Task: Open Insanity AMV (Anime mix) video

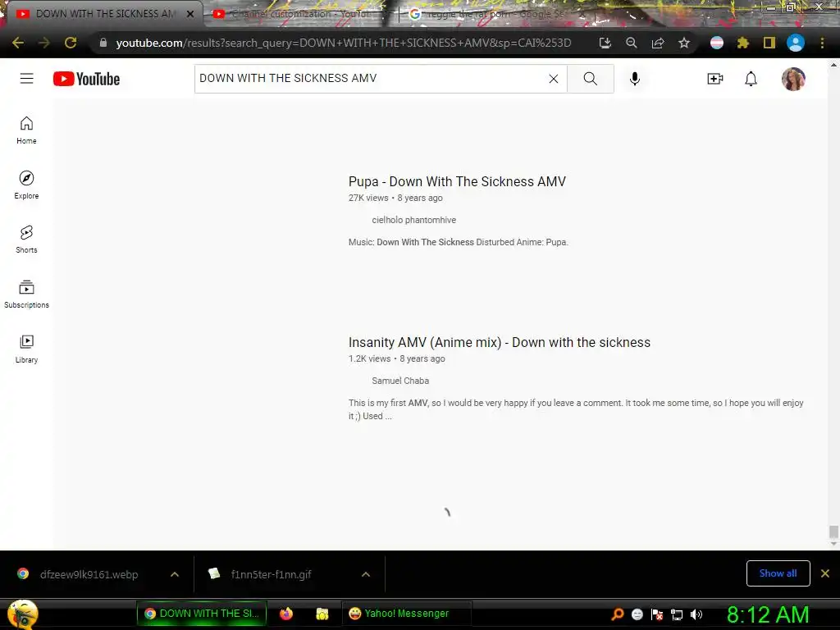Action: [x=500, y=342]
